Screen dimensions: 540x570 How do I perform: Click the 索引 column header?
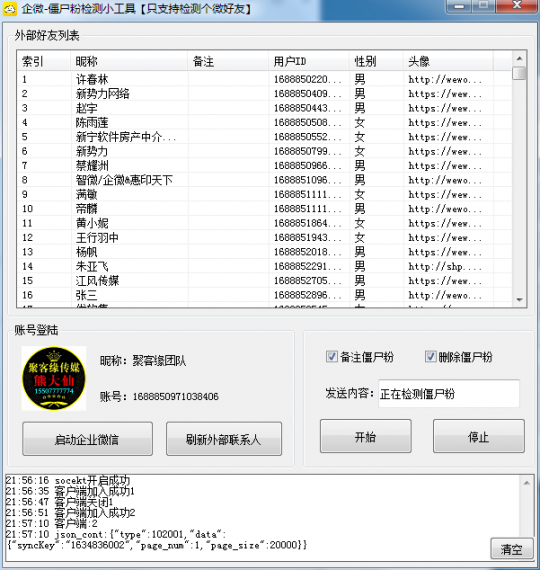(x=44, y=61)
